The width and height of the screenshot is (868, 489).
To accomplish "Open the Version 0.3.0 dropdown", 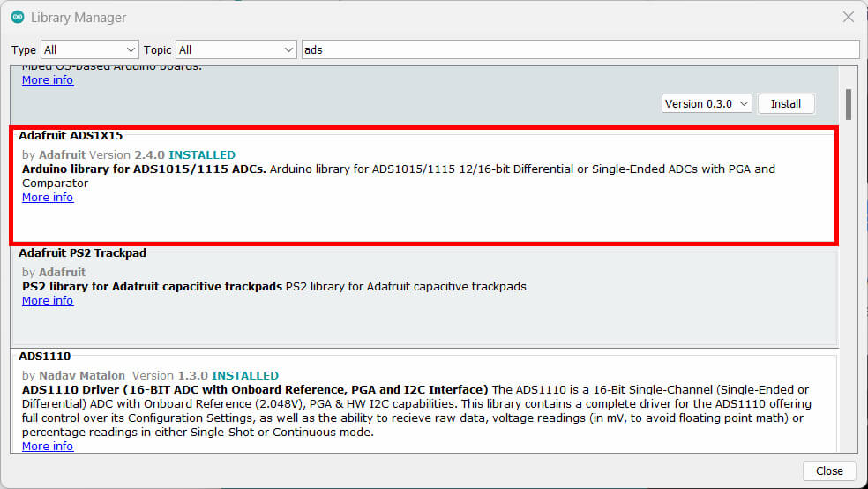I will pos(707,103).
